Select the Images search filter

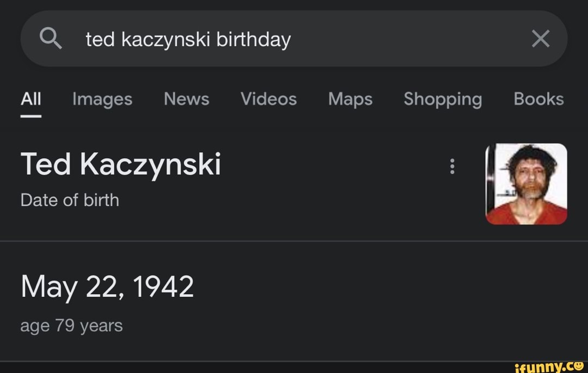pos(102,99)
